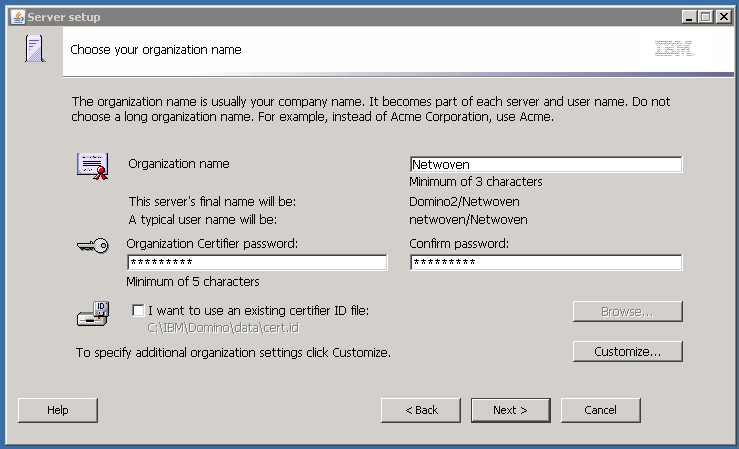Click the 'Minimum of 3 characters' hint

[476, 181]
